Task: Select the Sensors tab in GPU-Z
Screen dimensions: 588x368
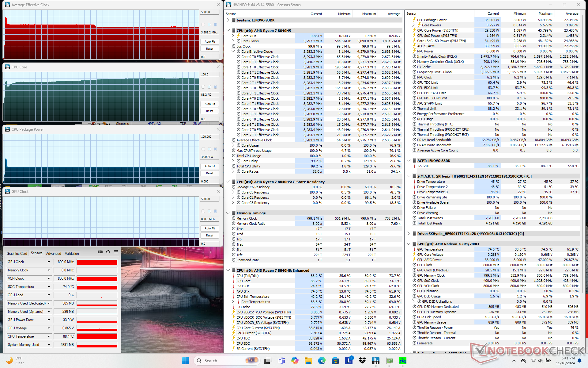Action: pyautogui.click(x=37, y=253)
